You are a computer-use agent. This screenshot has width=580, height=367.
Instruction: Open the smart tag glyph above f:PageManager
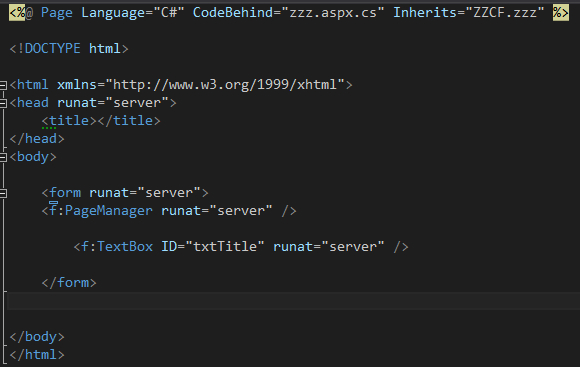[53, 203]
